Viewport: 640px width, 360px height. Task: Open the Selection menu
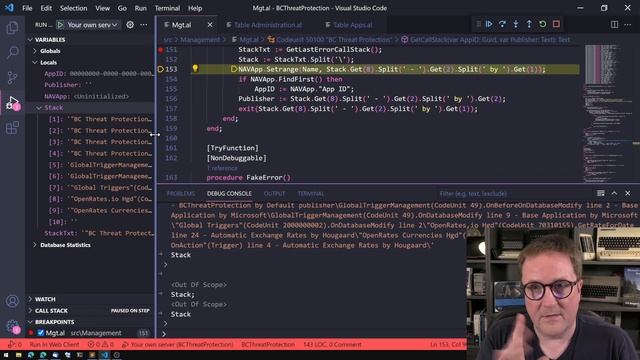click(x=73, y=8)
